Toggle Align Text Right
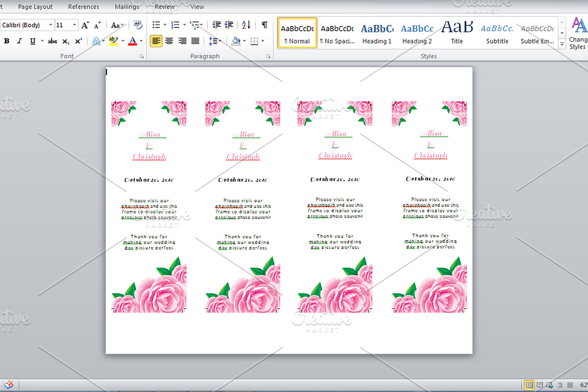 coord(182,41)
